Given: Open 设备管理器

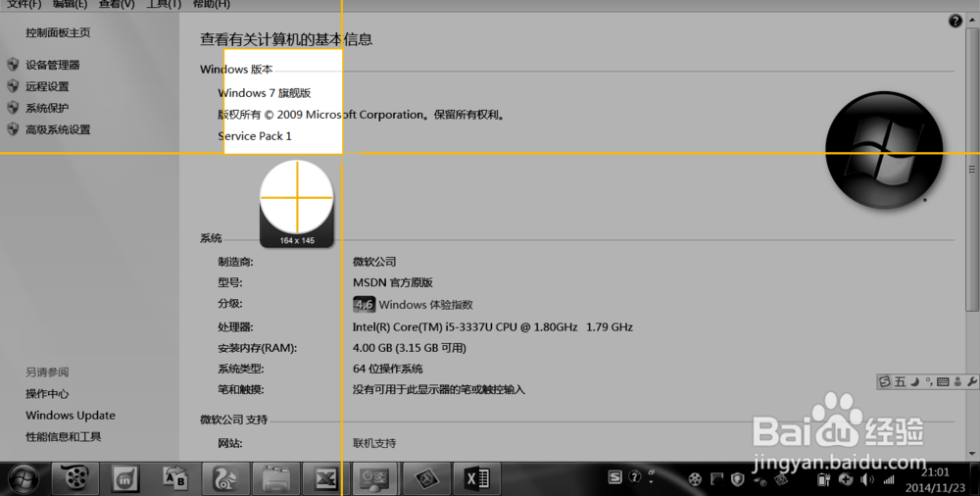Looking at the screenshot, I should (53, 65).
